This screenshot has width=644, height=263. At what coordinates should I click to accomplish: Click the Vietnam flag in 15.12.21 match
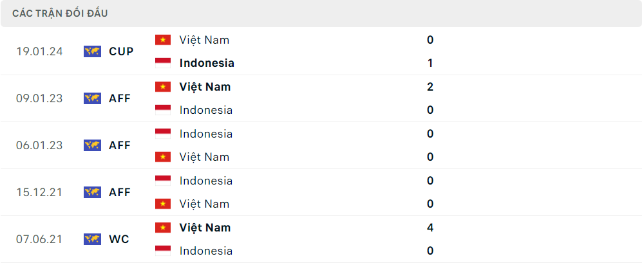163,204
